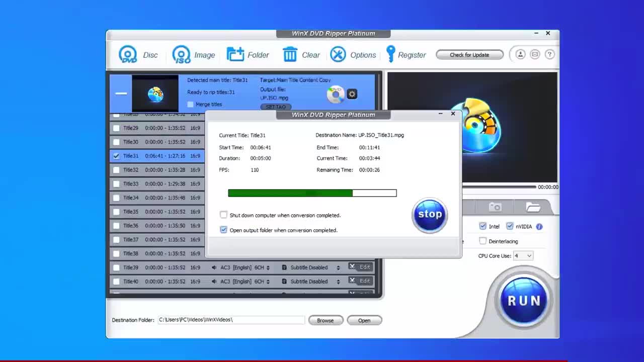Click the nVIDIA info icon
Viewport: 644px width, 362px height.
click(x=539, y=227)
